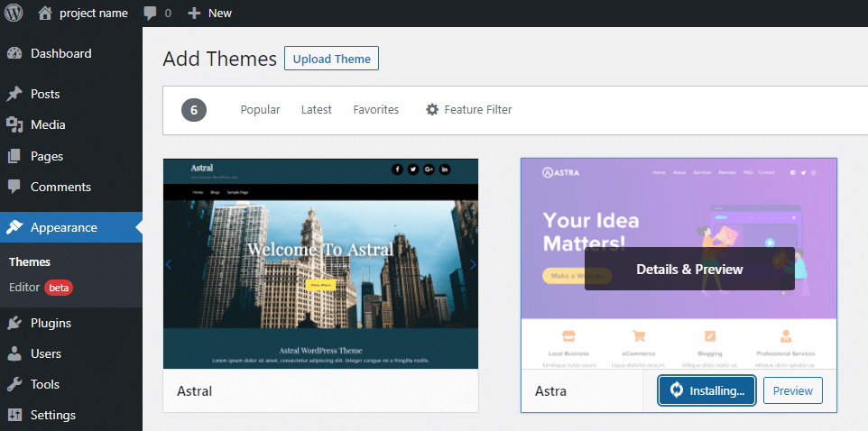The width and height of the screenshot is (868, 431).
Task: Click New in the admin bar
Action: click(x=220, y=14)
